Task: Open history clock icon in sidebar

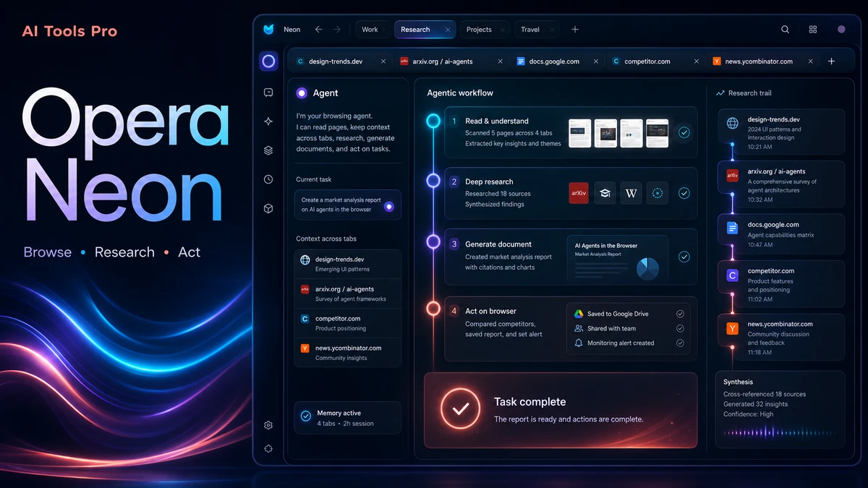Action: pos(268,179)
